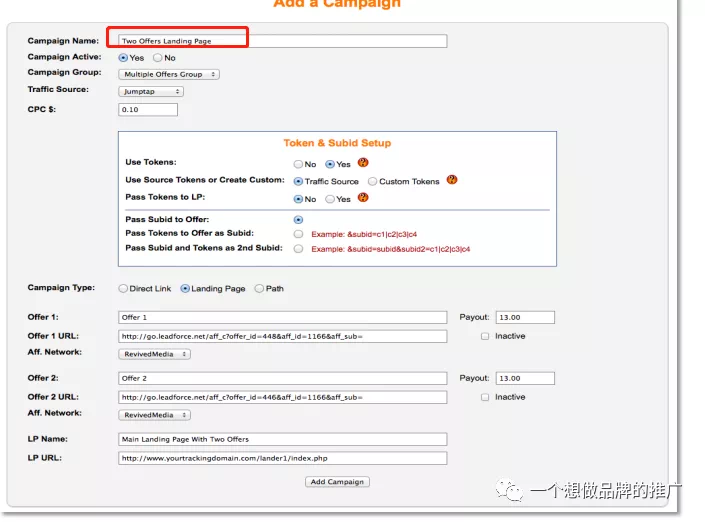Open help icon next to Use Tokens
The width and height of the screenshot is (705, 522).
point(363,163)
